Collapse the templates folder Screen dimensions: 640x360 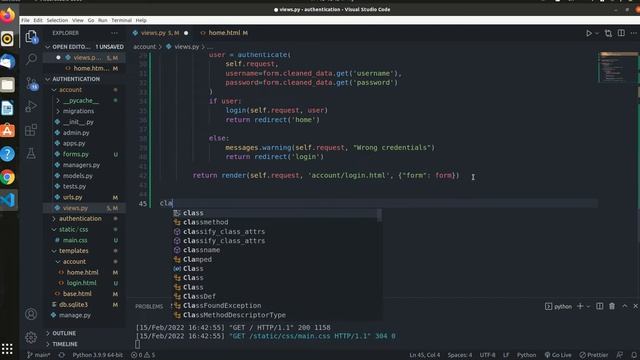(x=54, y=251)
